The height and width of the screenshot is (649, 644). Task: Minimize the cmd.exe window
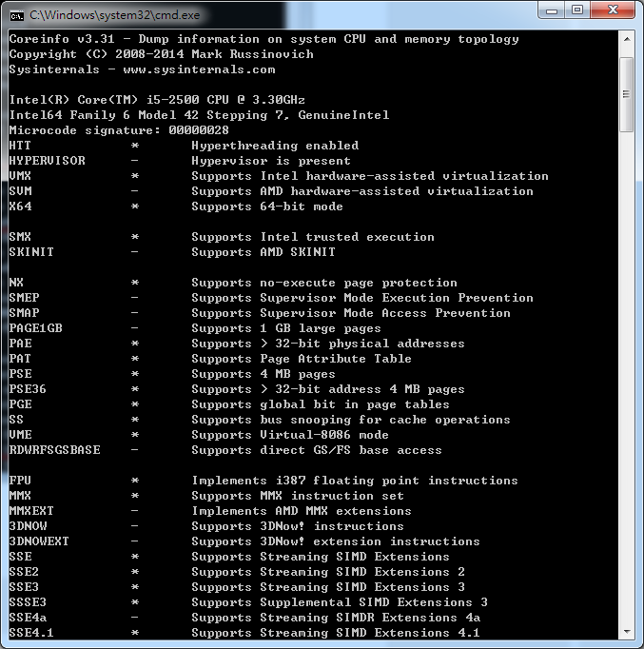[552, 10]
